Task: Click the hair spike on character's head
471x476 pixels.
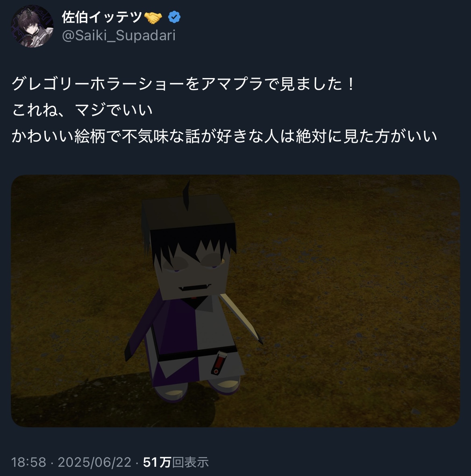Action: point(186,195)
